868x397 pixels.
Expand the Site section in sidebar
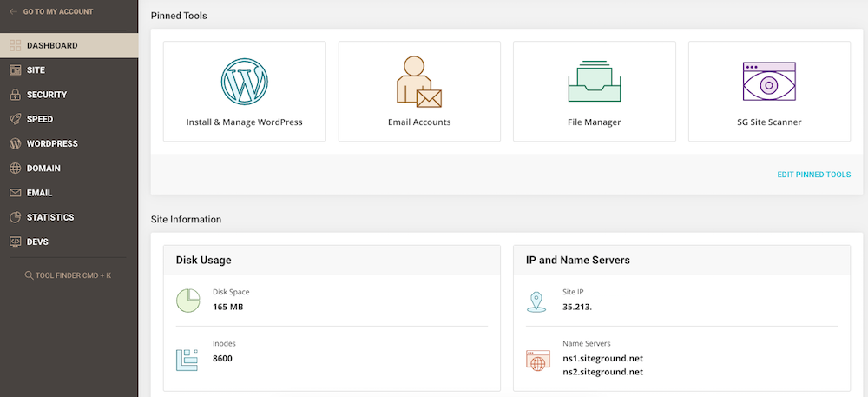click(36, 70)
